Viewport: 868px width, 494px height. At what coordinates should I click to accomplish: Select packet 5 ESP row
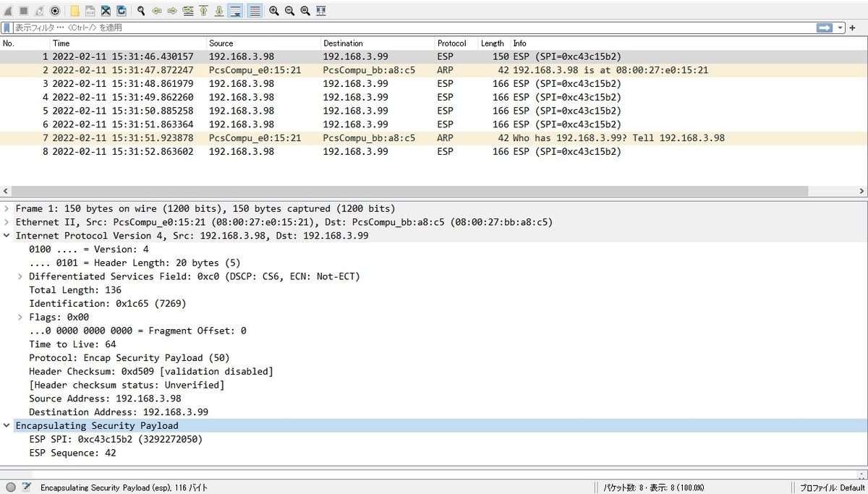pos(433,111)
